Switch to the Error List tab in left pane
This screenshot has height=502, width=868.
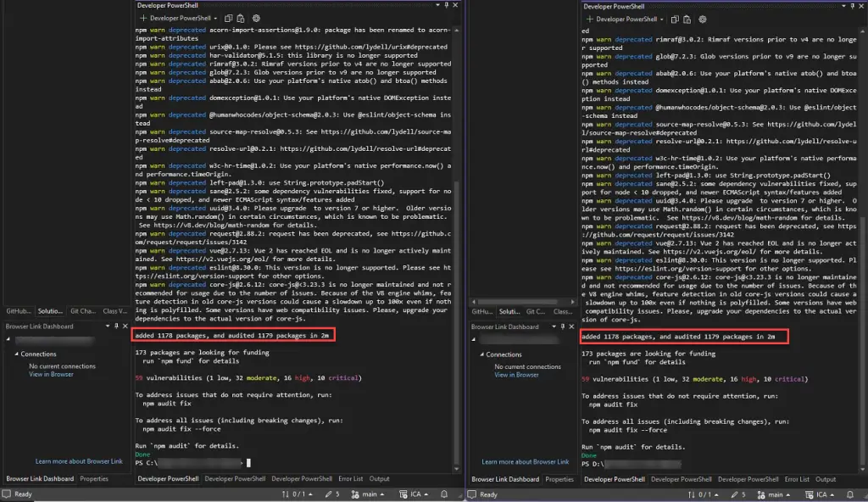tap(350, 479)
